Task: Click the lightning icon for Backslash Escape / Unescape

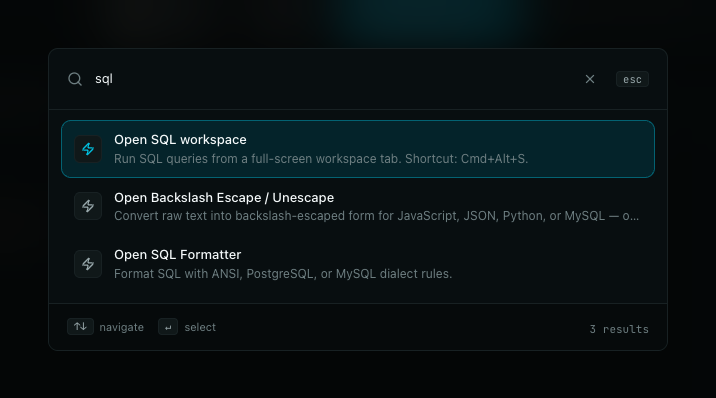Action: pyautogui.click(x=88, y=206)
